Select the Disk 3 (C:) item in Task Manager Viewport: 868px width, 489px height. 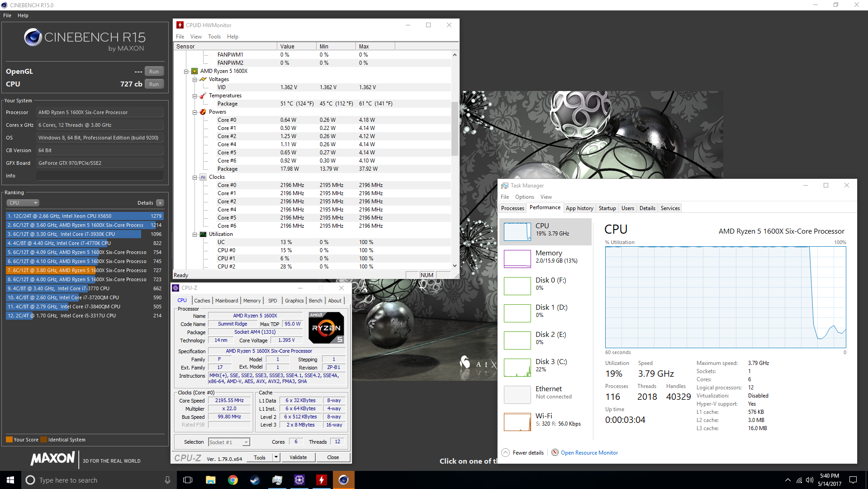tap(545, 368)
